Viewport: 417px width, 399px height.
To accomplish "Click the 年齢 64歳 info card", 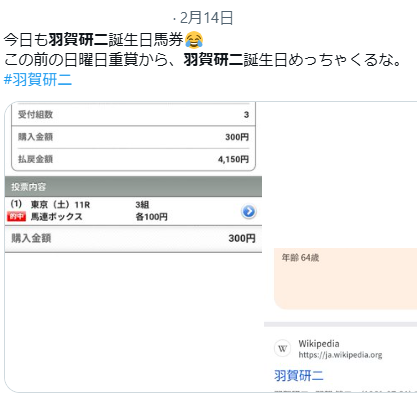I will coord(345,279).
